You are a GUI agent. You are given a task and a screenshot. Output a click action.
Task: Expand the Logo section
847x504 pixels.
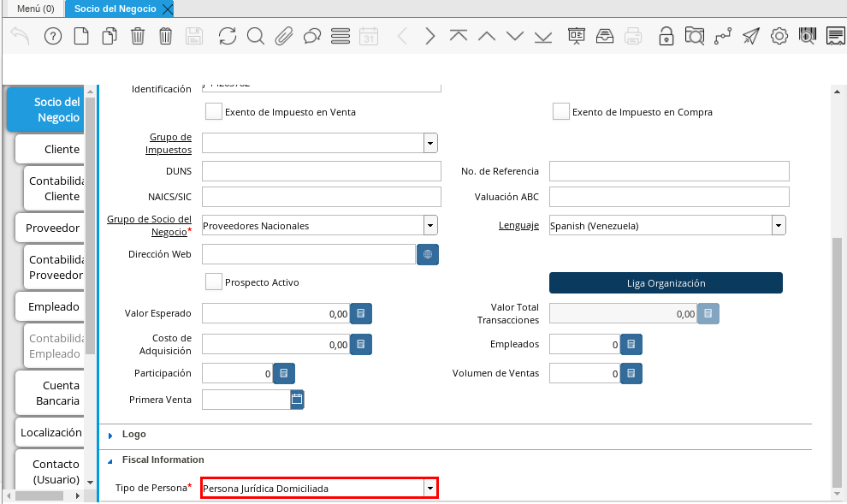[x=133, y=435]
